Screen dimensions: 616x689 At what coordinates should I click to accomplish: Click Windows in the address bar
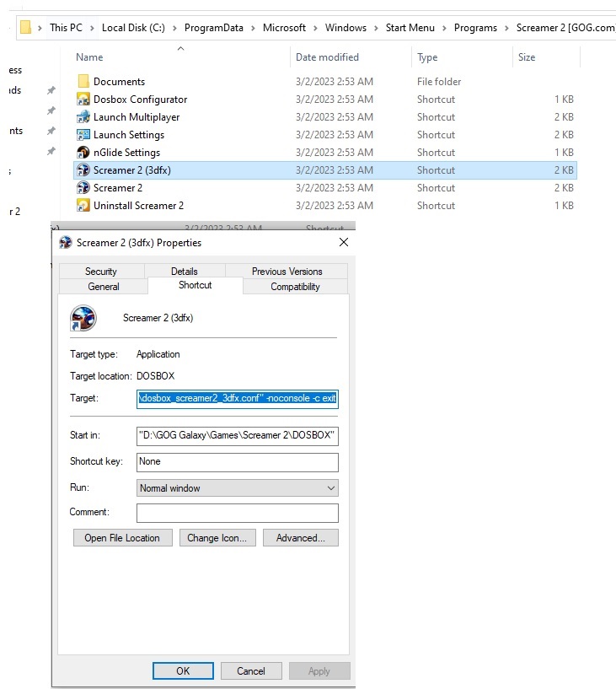tap(345, 28)
